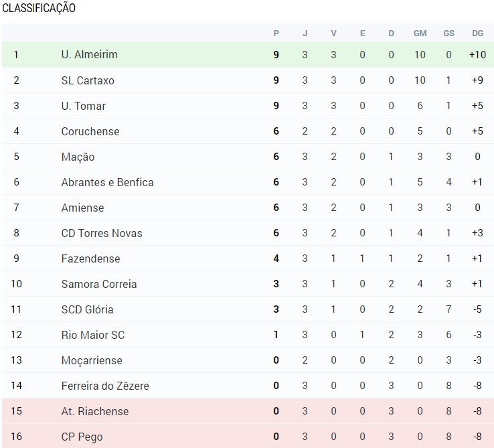Click the U. Almeirim team name
Screen dimensions: 494x448
(90, 54)
